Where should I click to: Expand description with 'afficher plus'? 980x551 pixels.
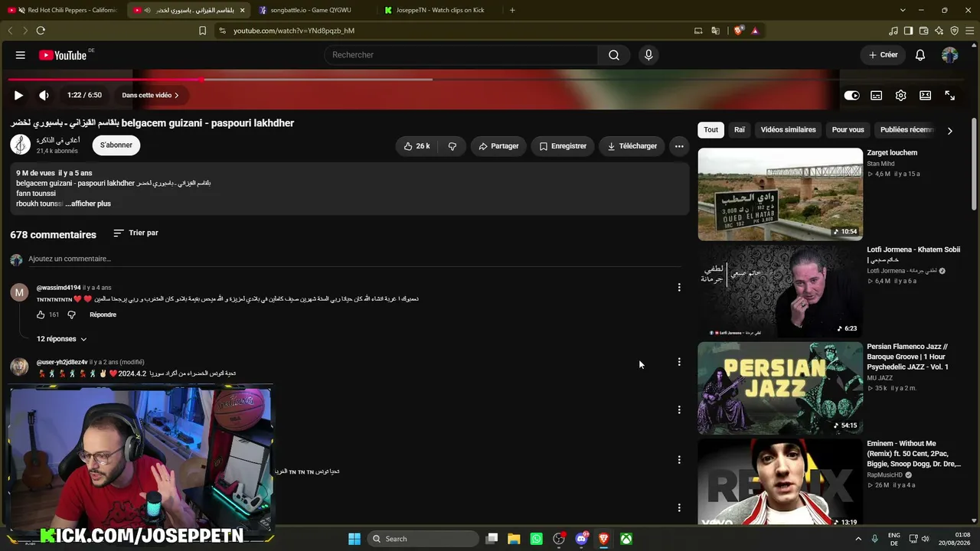[x=91, y=204]
